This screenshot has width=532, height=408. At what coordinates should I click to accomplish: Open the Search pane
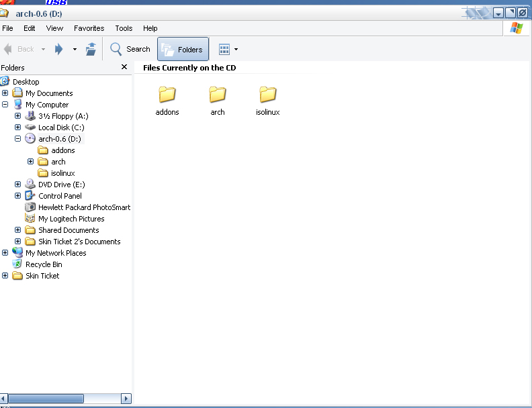pyautogui.click(x=130, y=49)
